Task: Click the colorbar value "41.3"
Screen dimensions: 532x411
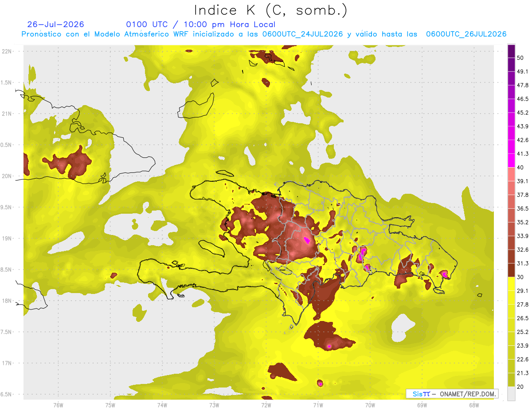Action: tap(523, 154)
